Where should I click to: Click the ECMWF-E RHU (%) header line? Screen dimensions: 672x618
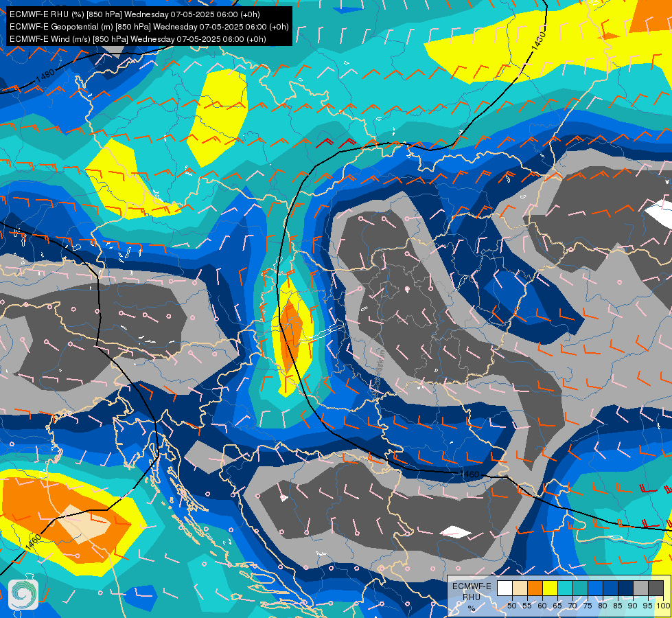pos(135,14)
